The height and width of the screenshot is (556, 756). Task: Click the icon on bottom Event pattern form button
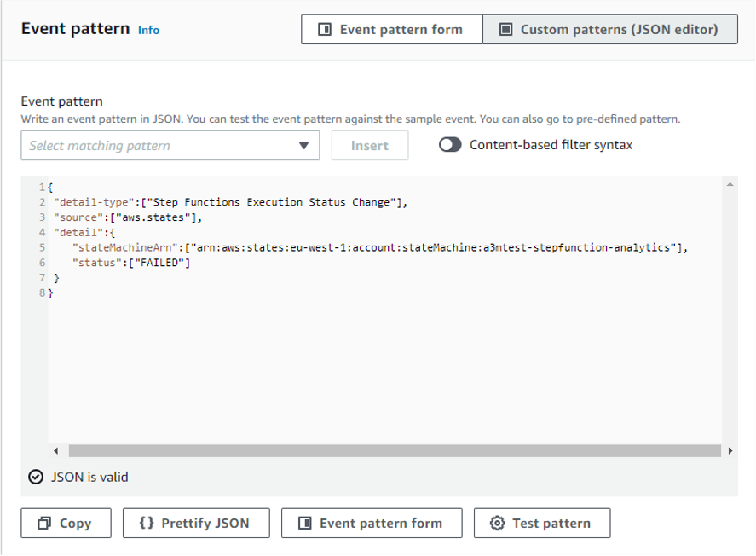tap(304, 524)
